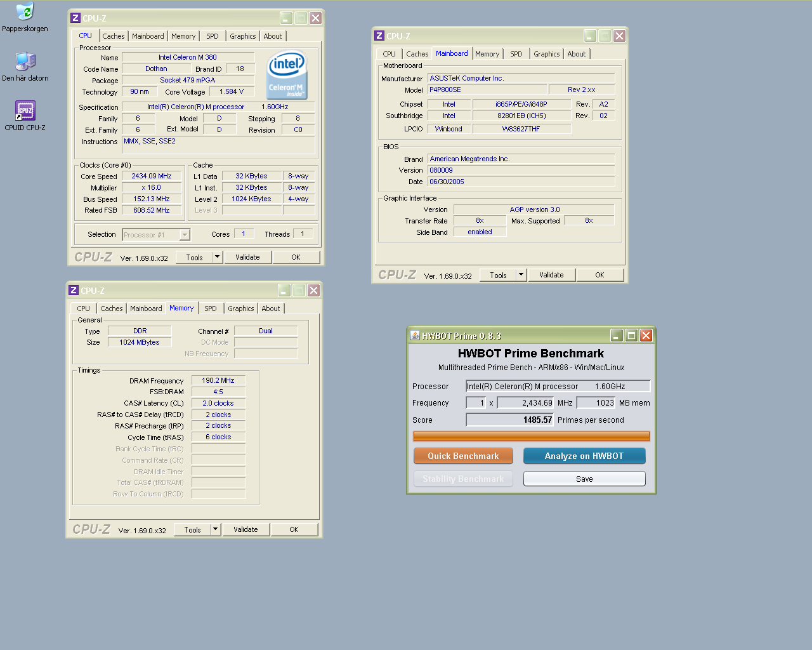Click the orange benchmark progress bar
This screenshot has width=812, height=650.
[532, 436]
